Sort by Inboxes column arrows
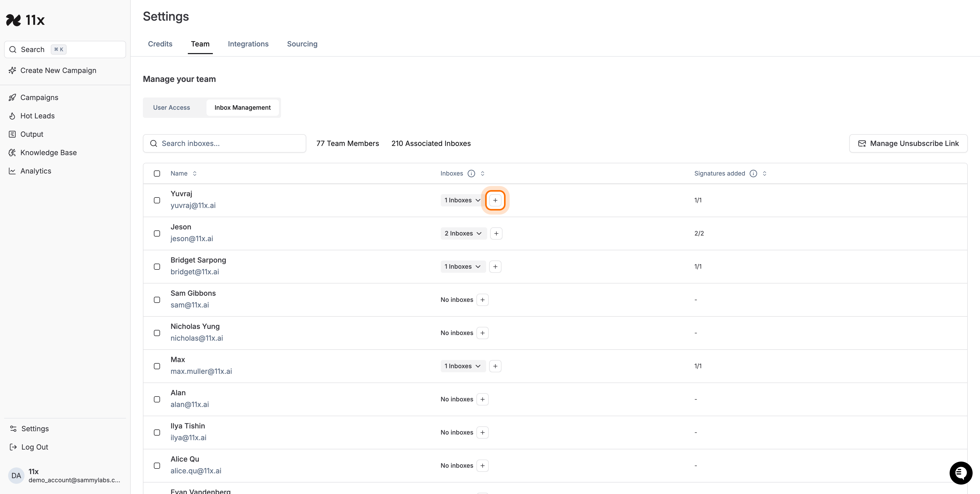The width and height of the screenshot is (980, 494). click(x=482, y=174)
